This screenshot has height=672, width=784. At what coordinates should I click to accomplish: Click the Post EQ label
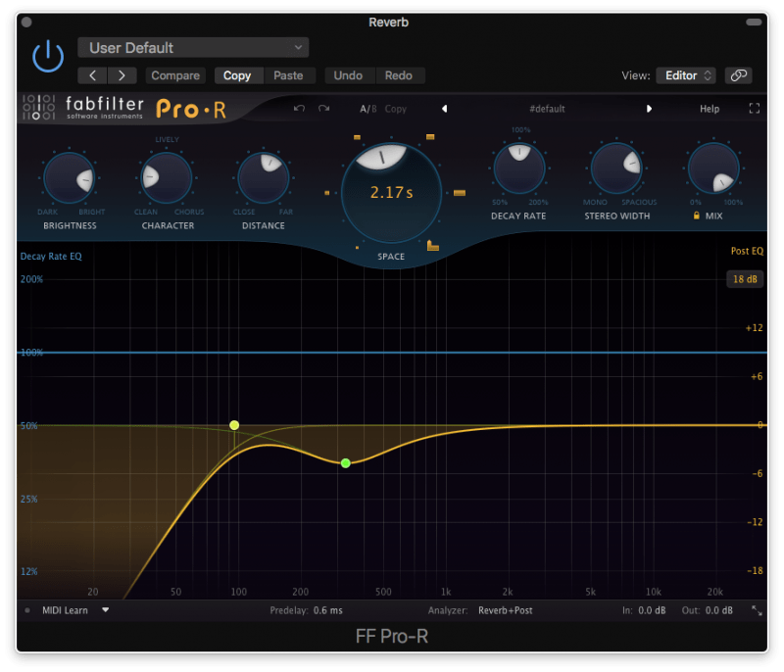(x=747, y=251)
